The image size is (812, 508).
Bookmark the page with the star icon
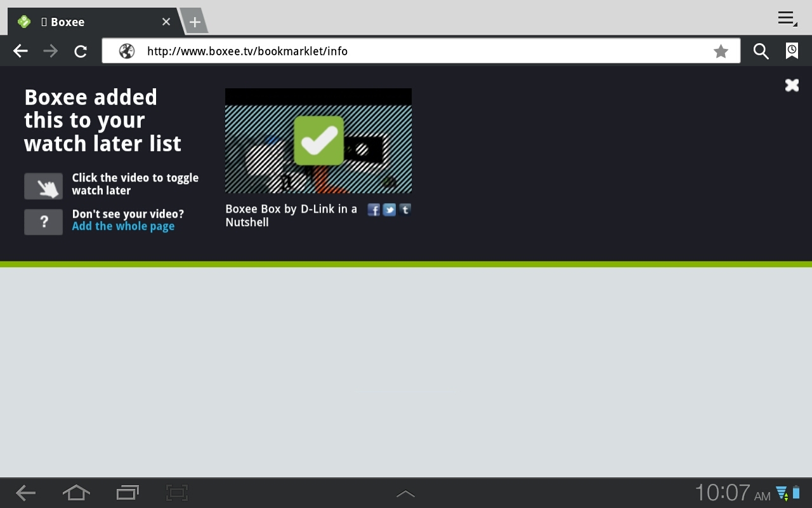[721, 51]
